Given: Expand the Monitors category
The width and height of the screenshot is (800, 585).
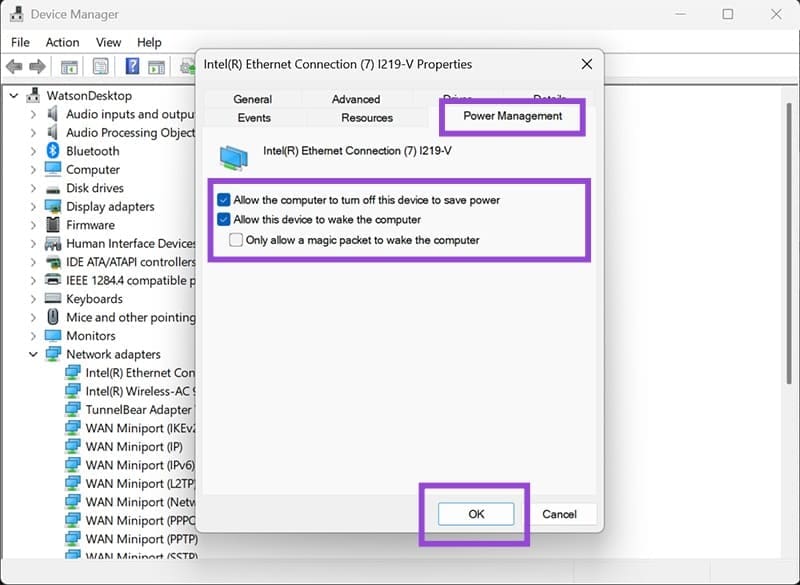Looking at the screenshot, I should (34, 336).
